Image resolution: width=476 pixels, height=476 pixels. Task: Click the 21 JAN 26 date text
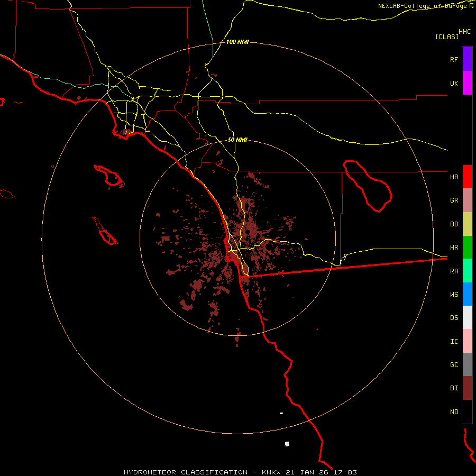pos(307,472)
